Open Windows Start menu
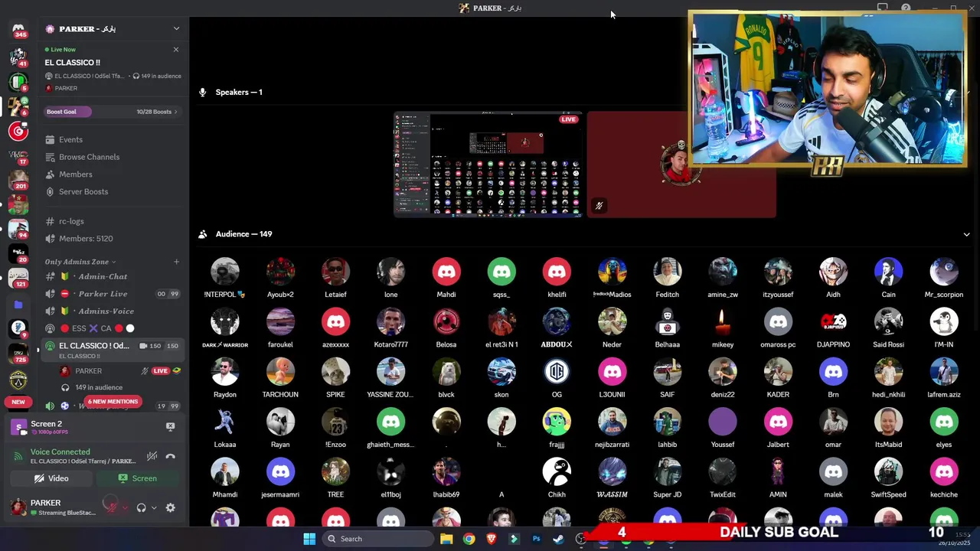Viewport: 980px width, 551px height. tap(309, 539)
